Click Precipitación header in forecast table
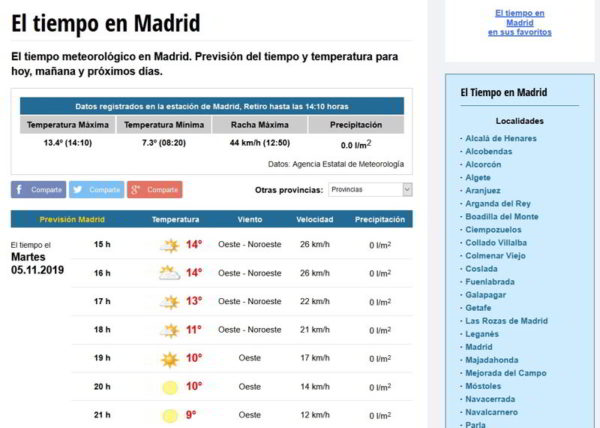The width and height of the screenshot is (600, 428). 380,220
